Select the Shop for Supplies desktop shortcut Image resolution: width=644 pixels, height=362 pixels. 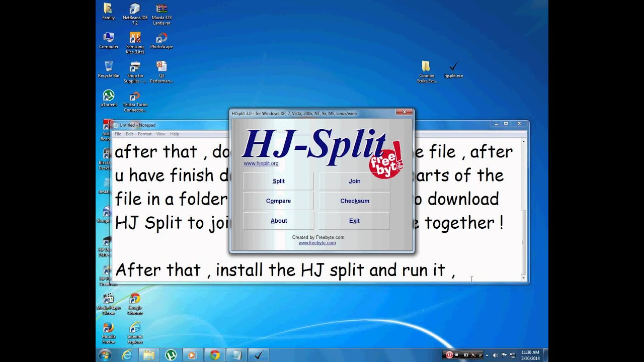[135, 72]
